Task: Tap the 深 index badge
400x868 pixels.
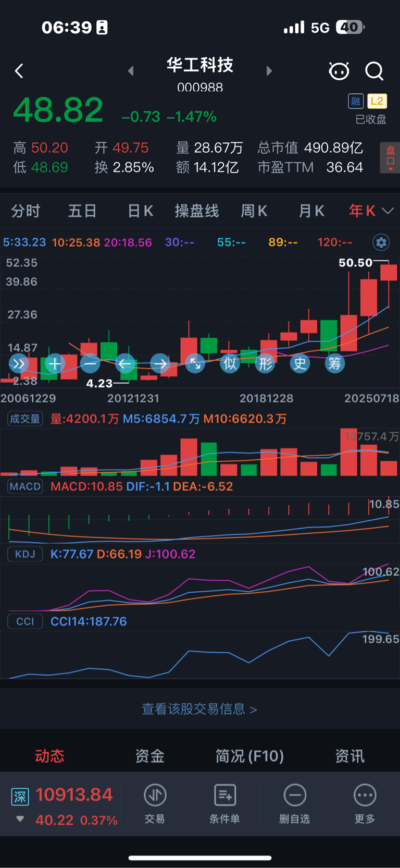Action: [x=20, y=797]
